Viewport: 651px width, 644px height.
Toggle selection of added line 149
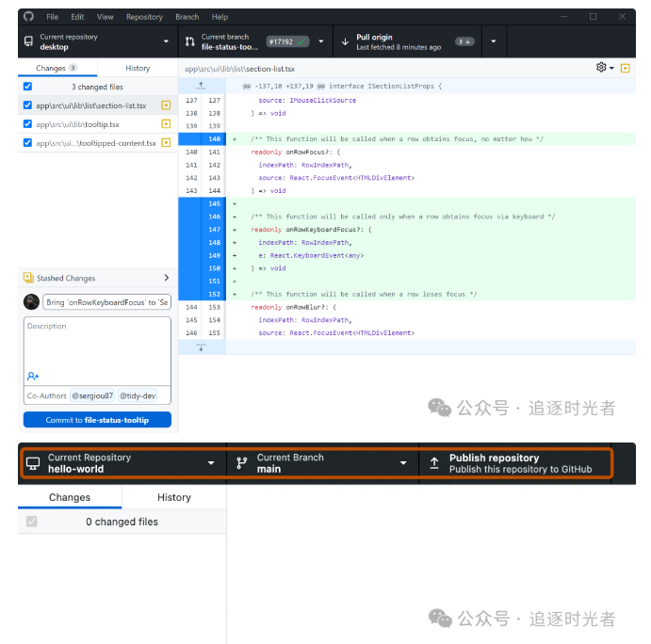pos(203,255)
